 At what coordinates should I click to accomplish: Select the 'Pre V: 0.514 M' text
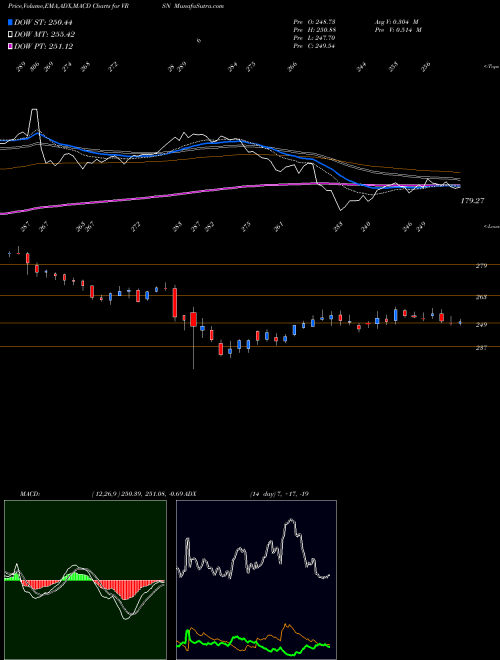coord(398,30)
